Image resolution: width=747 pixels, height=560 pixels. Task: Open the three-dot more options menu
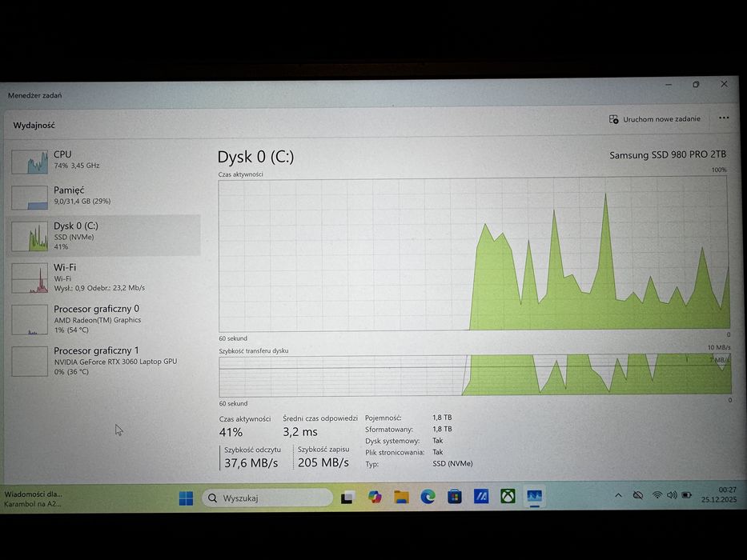(724, 118)
